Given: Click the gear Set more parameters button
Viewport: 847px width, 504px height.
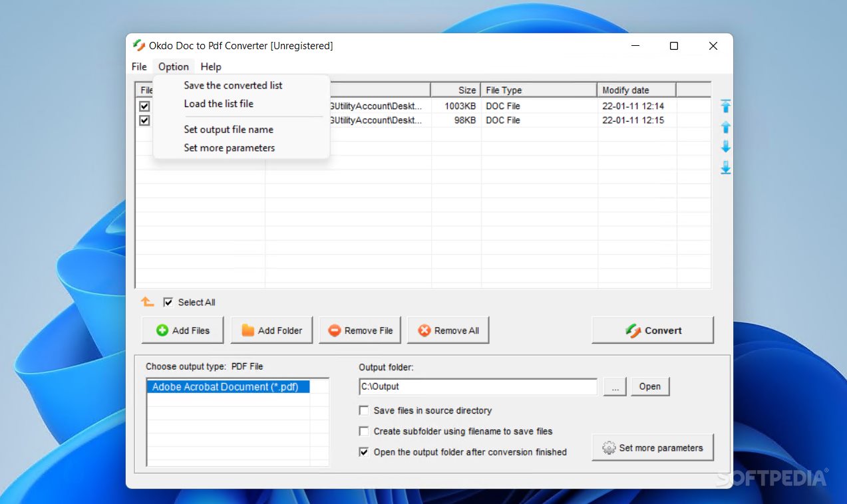Looking at the screenshot, I should [653, 447].
